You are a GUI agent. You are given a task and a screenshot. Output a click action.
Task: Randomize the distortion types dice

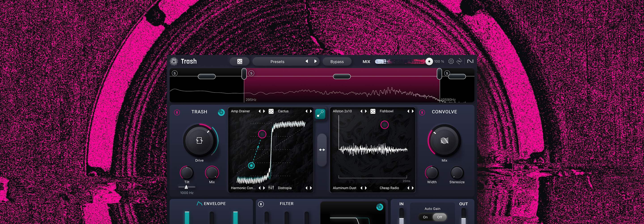[x=271, y=111]
